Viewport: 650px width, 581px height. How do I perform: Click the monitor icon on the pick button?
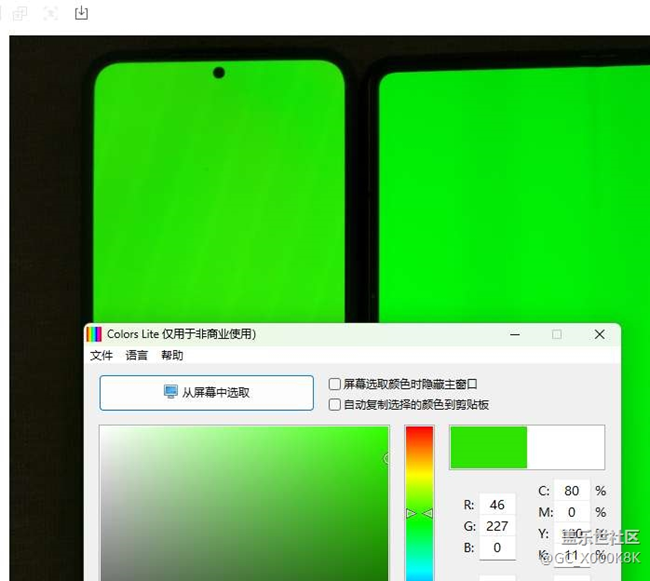pos(171,392)
